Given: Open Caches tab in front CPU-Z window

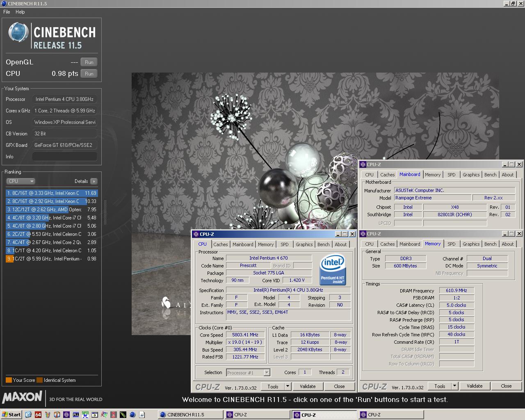Looking at the screenshot, I should tap(220, 244).
